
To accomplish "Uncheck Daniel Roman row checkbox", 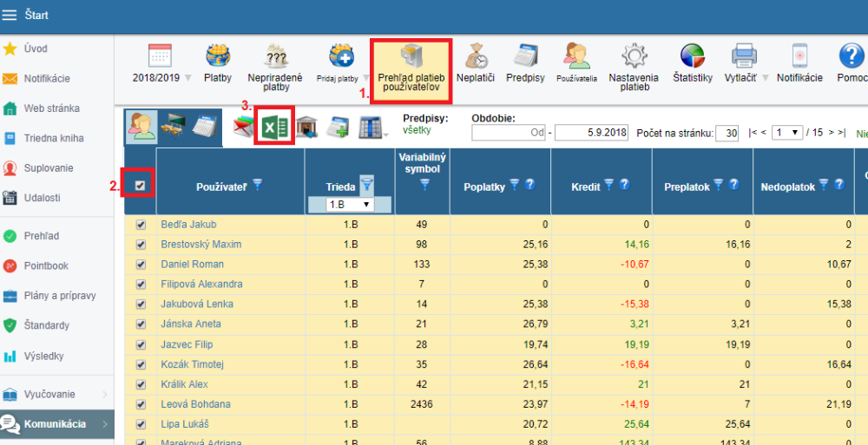I will (141, 265).
